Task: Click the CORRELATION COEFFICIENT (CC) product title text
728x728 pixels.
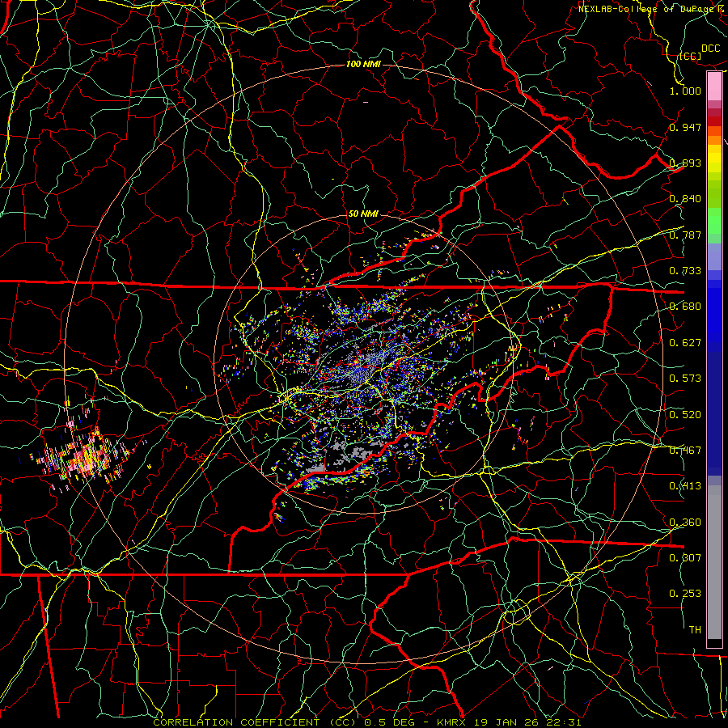Action: pyautogui.click(x=256, y=722)
